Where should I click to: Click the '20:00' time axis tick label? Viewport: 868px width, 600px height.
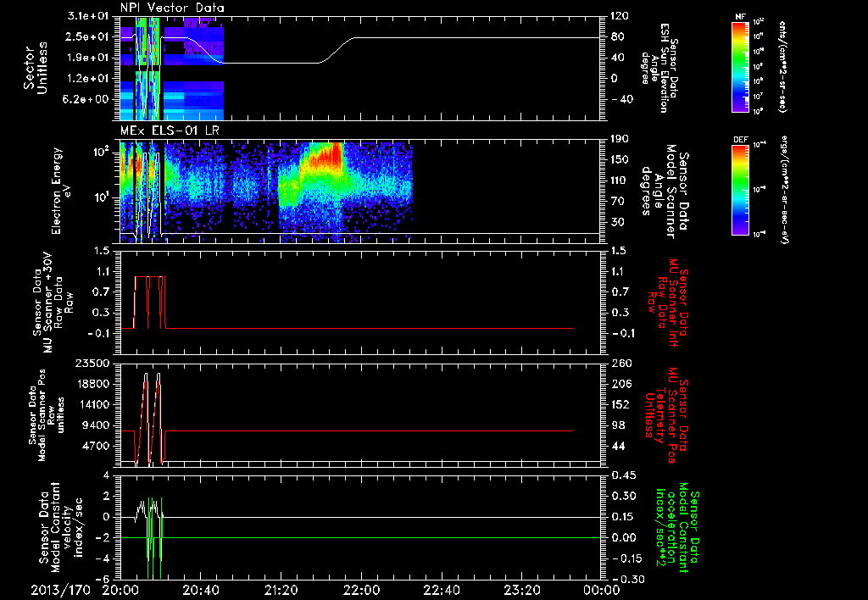coord(120,590)
